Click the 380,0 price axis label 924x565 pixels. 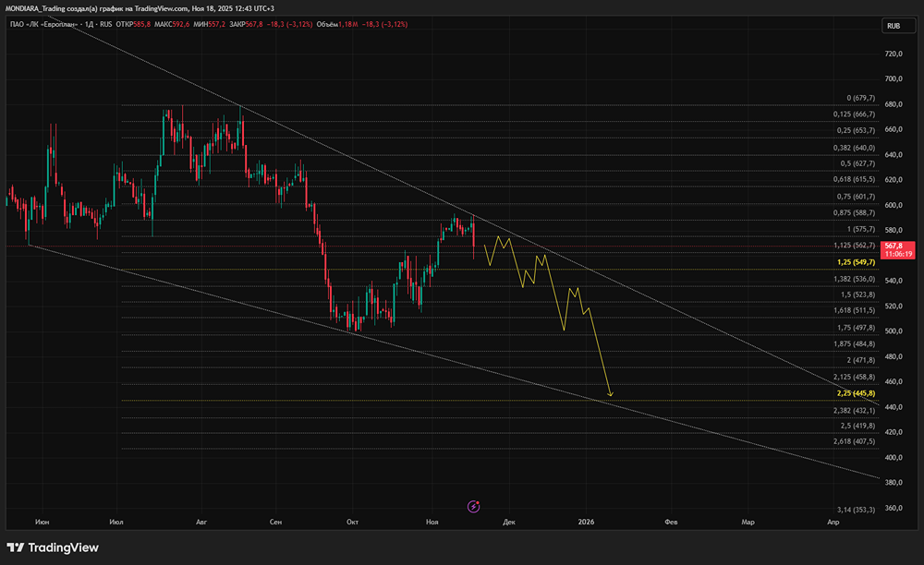click(x=894, y=483)
